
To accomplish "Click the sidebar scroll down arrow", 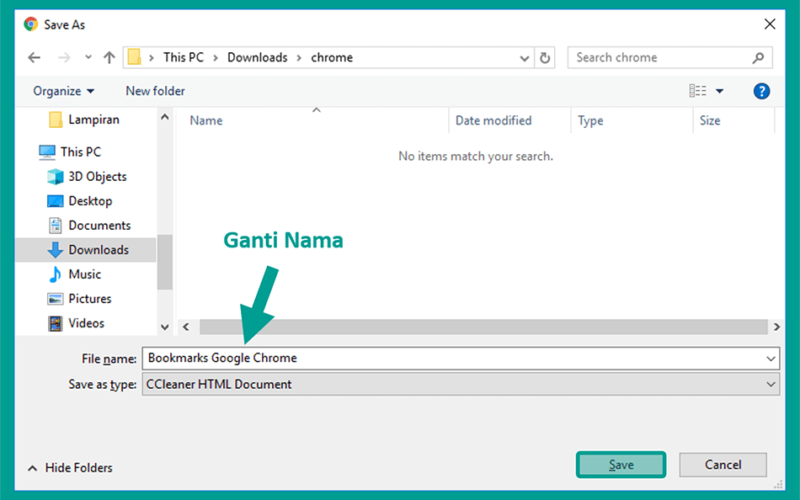I will (164, 327).
